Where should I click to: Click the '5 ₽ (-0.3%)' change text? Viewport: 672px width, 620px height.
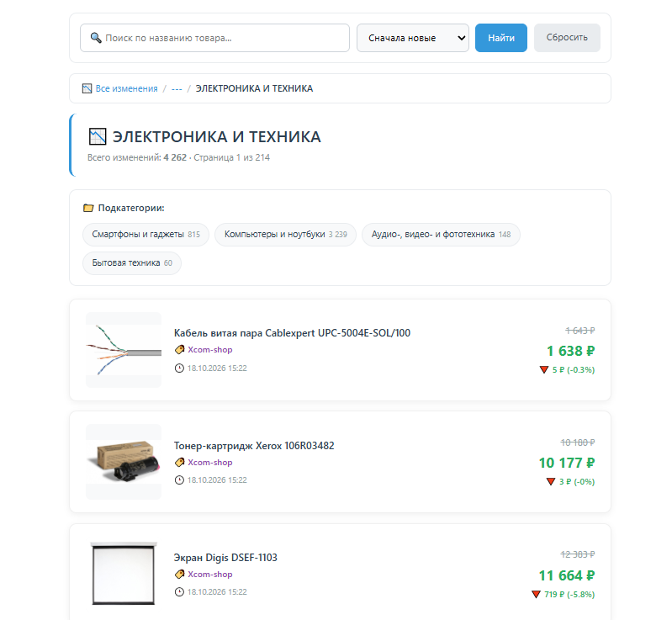[574, 369]
